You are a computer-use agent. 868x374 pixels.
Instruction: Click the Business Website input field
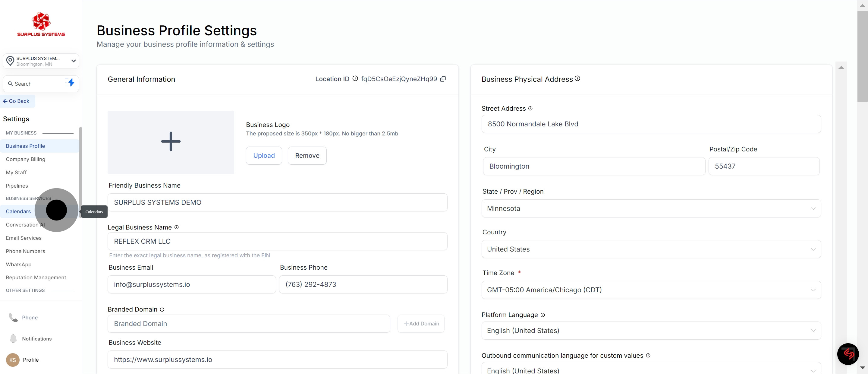point(277,360)
